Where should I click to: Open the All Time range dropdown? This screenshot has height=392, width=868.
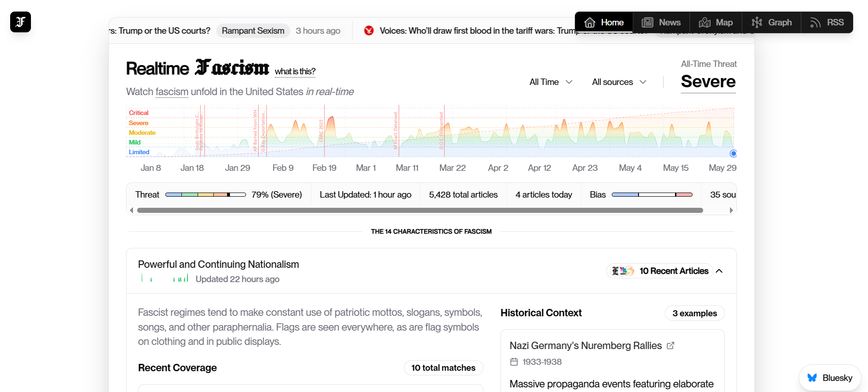(x=551, y=82)
